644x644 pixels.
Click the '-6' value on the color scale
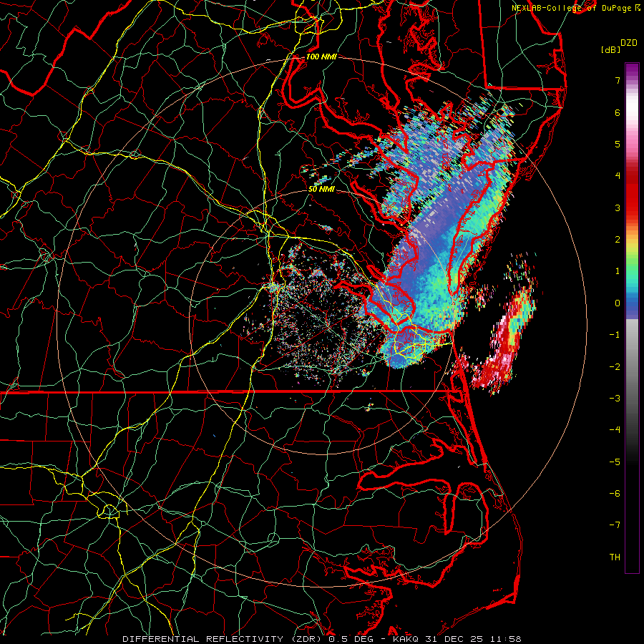tap(615, 494)
